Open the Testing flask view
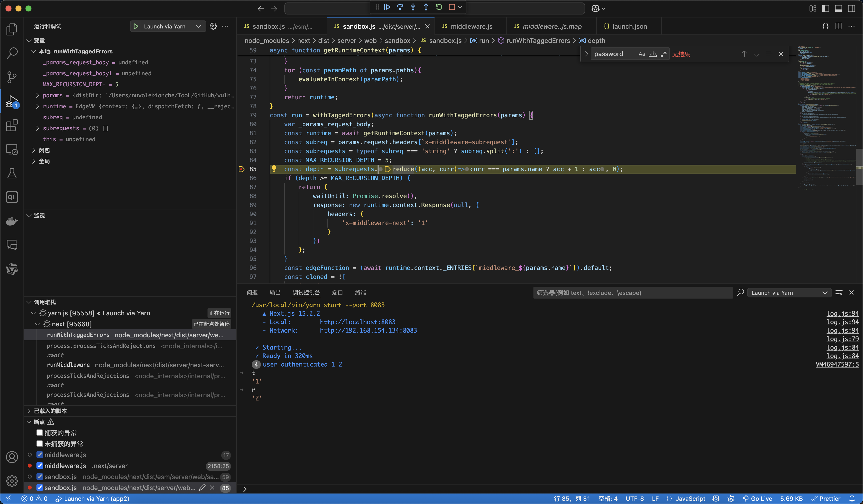 tap(12, 173)
